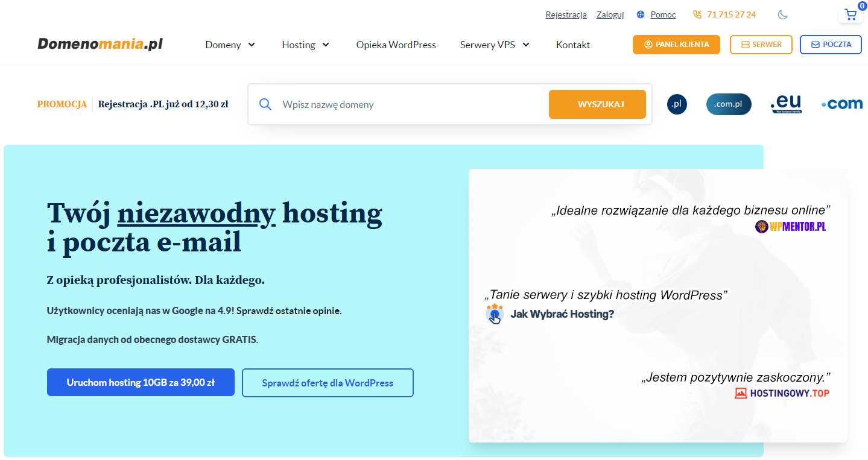Expand the Hosting menu chevron
868x460 pixels.
coord(326,45)
